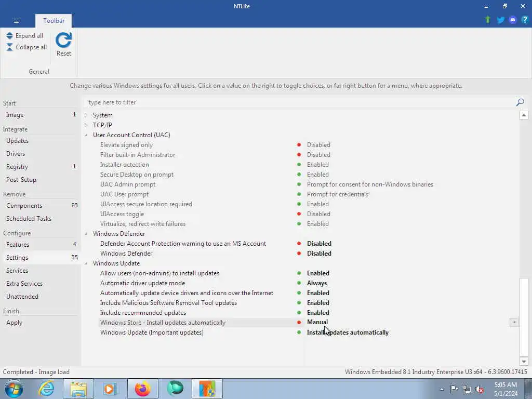Toggle Installer detection Enabled value
Viewport: 532px width, 399px height.
click(x=318, y=165)
